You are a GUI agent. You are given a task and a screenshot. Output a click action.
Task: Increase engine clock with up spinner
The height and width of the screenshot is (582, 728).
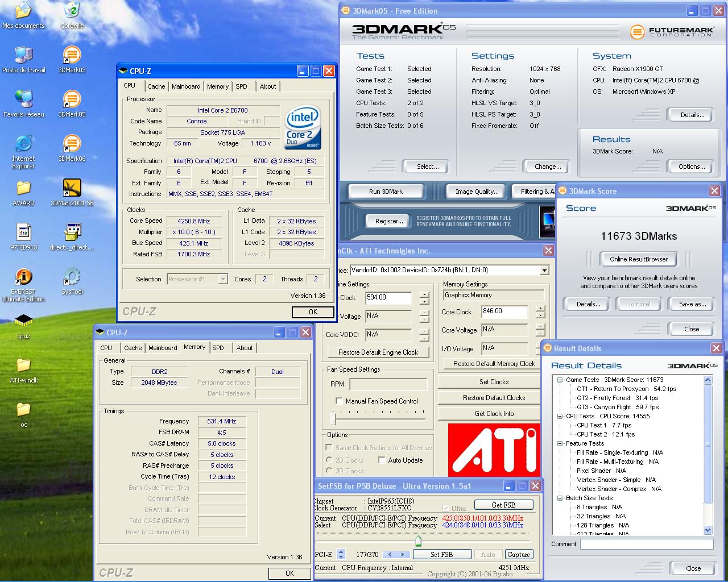tap(424, 294)
